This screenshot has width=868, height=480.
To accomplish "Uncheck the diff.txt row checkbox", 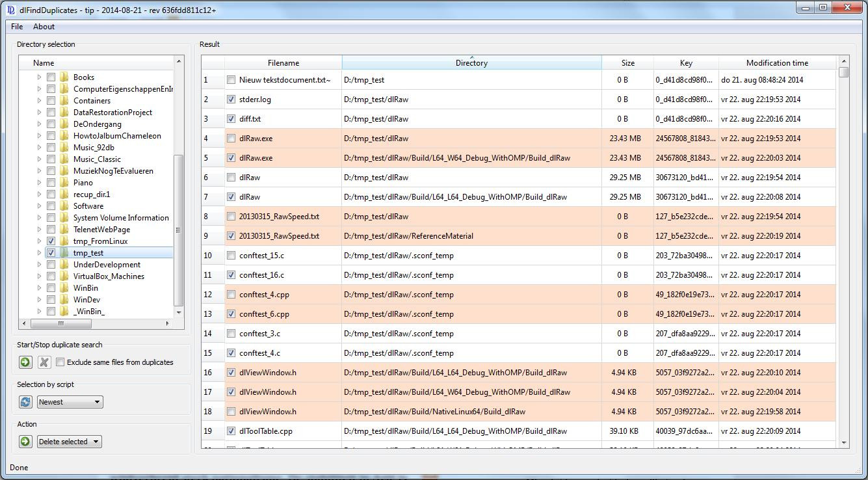I will [231, 119].
